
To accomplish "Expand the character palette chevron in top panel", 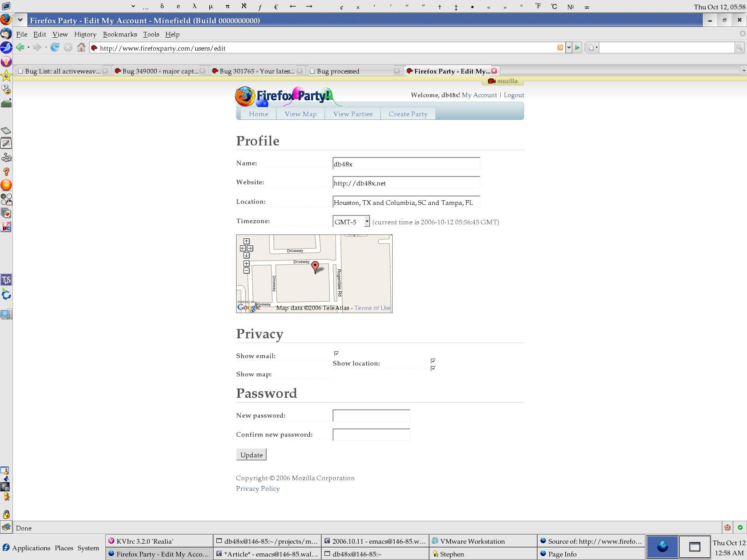I will (133, 6).
